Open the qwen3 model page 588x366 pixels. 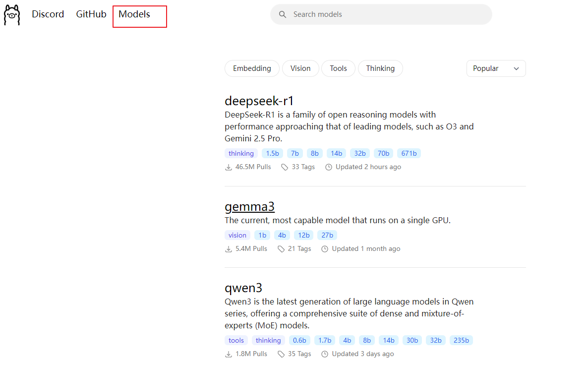243,288
